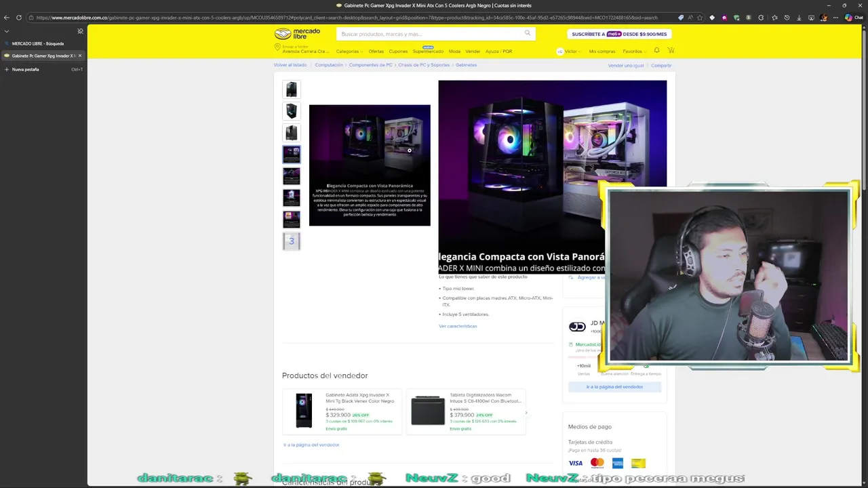868x488 pixels.
Task: Click Volver al listado link
Action: click(290, 65)
